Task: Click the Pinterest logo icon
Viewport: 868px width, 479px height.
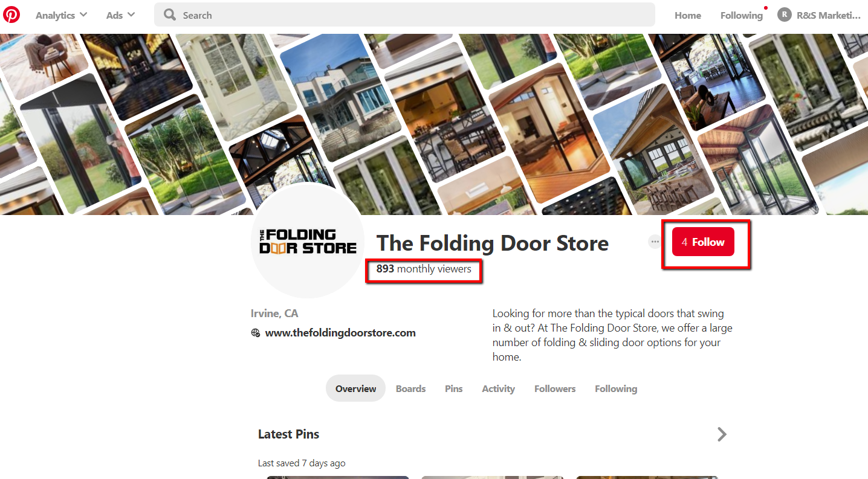Action: [x=11, y=14]
